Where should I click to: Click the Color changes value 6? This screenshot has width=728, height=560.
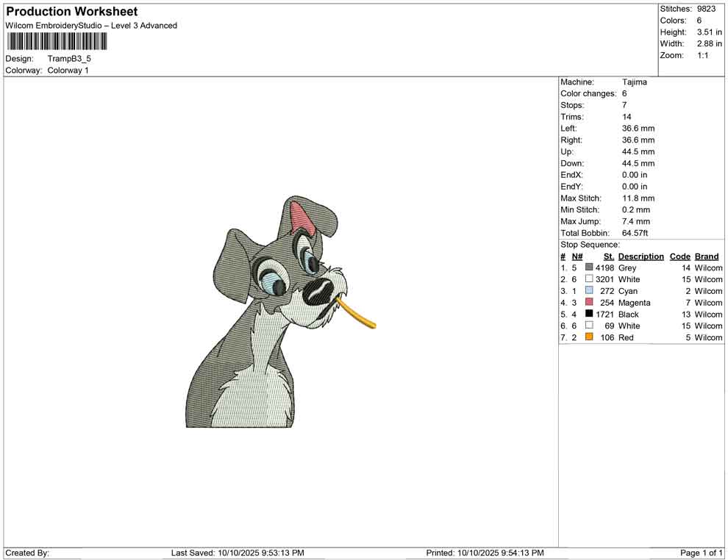(x=624, y=93)
